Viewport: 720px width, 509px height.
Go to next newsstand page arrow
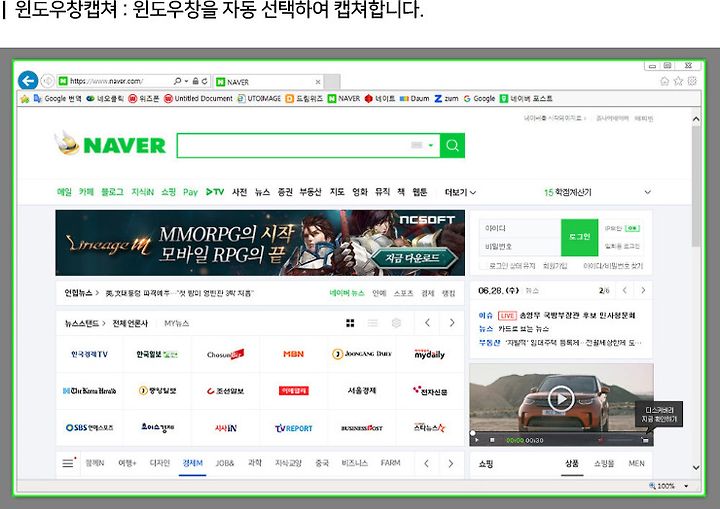point(452,323)
